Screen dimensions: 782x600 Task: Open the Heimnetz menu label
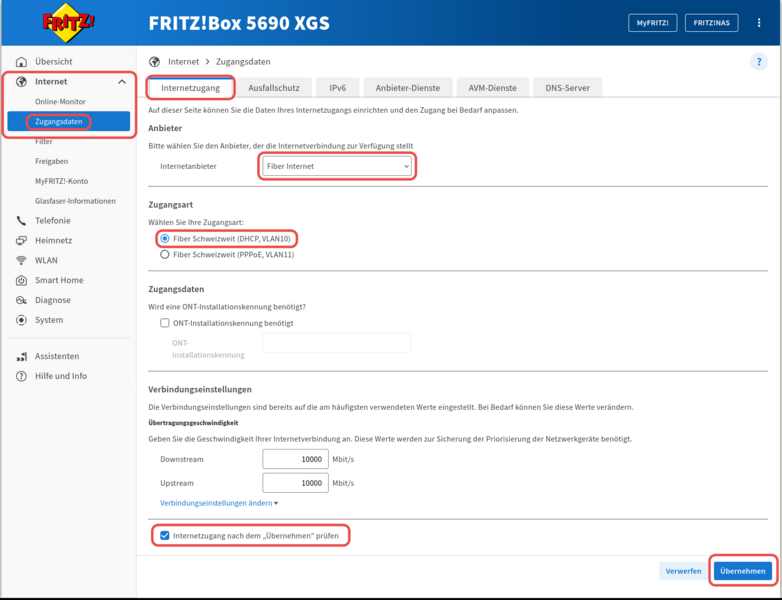tap(53, 240)
